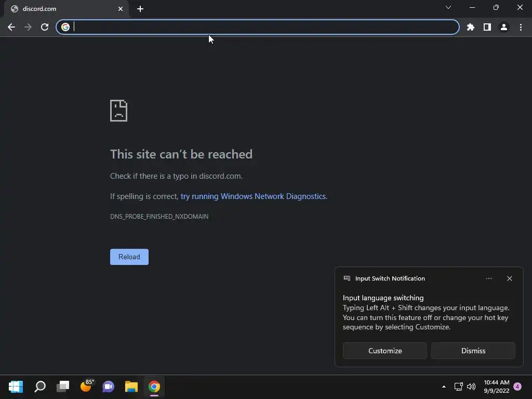Click Customize in the notification
532x399 pixels.
(385, 351)
